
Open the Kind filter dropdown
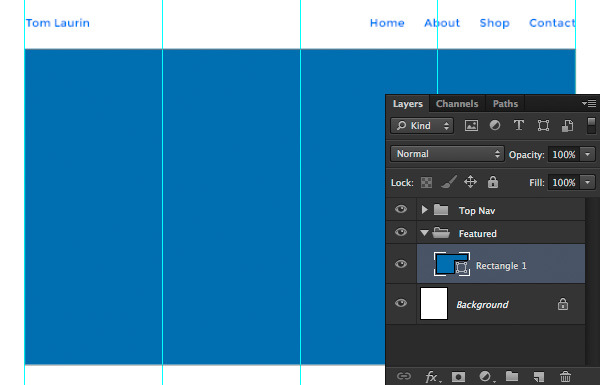[422, 126]
